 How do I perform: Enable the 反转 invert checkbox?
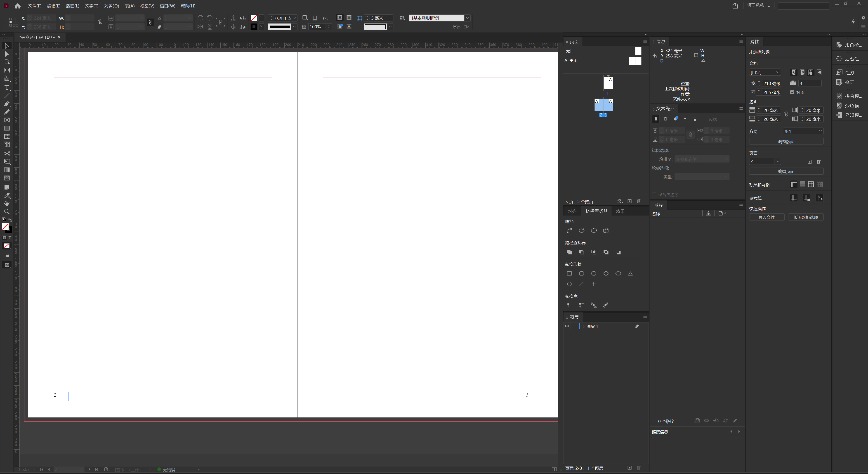pyautogui.click(x=705, y=119)
